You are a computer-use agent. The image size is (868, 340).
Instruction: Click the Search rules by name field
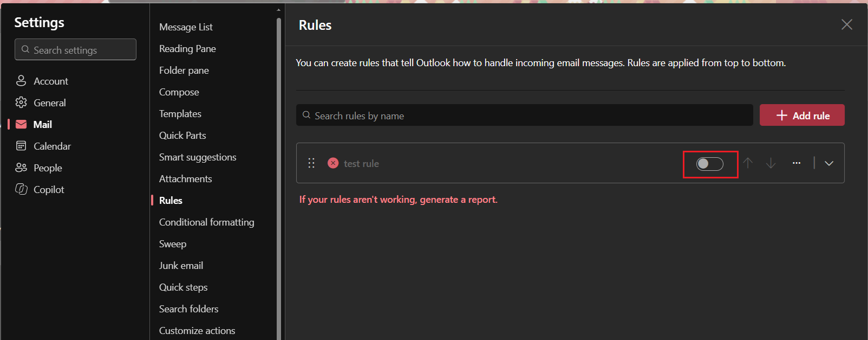(524, 115)
